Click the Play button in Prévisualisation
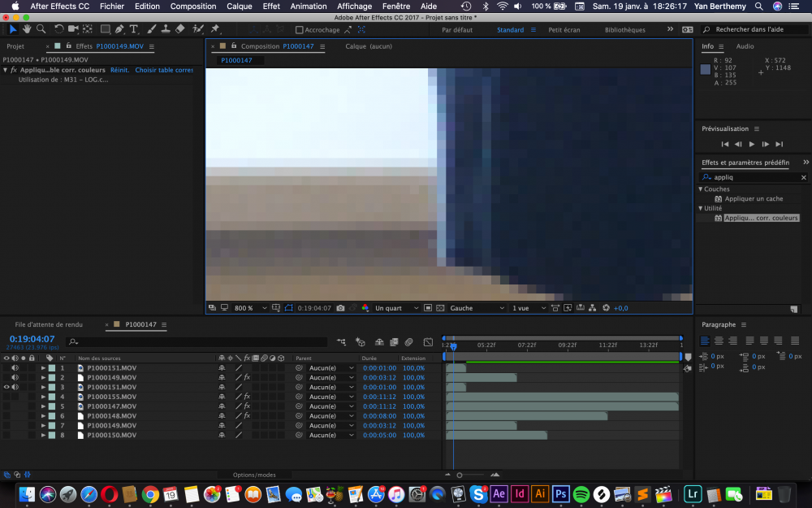812x508 pixels. pos(751,144)
